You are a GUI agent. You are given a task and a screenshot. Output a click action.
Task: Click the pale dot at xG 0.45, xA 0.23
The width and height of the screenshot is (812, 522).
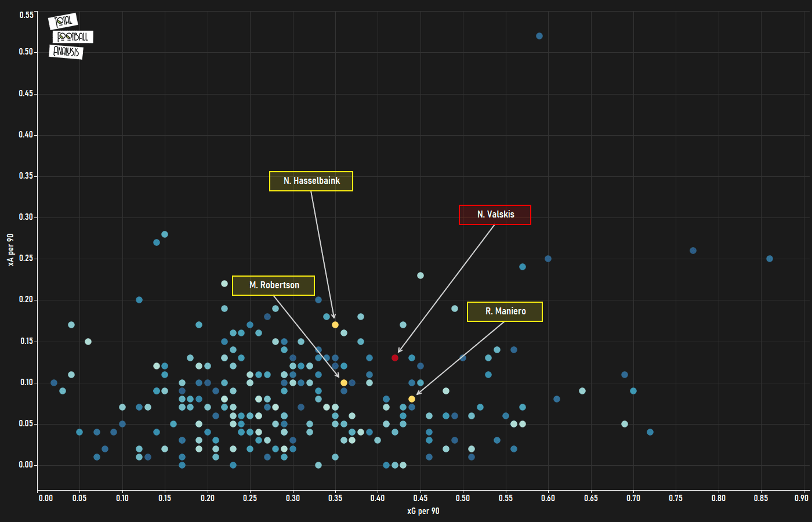click(420, 275)
